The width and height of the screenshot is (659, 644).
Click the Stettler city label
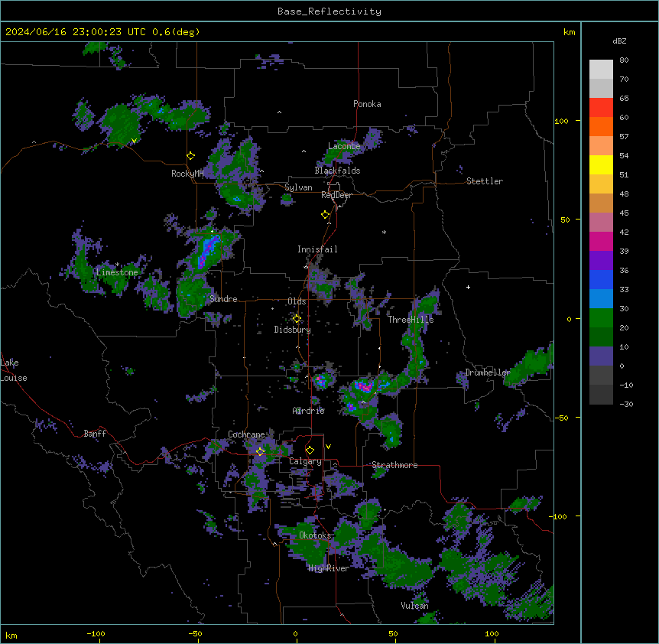click(x=484, y=181)
